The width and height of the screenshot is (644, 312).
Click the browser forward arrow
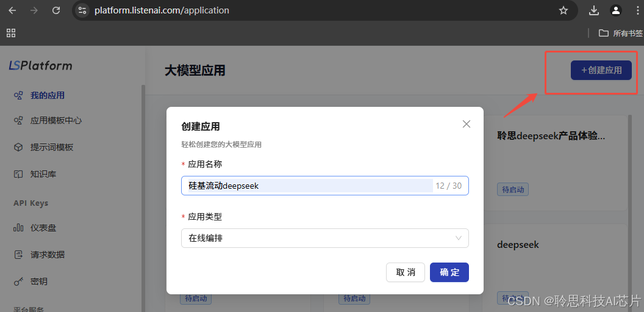(34, 11)
